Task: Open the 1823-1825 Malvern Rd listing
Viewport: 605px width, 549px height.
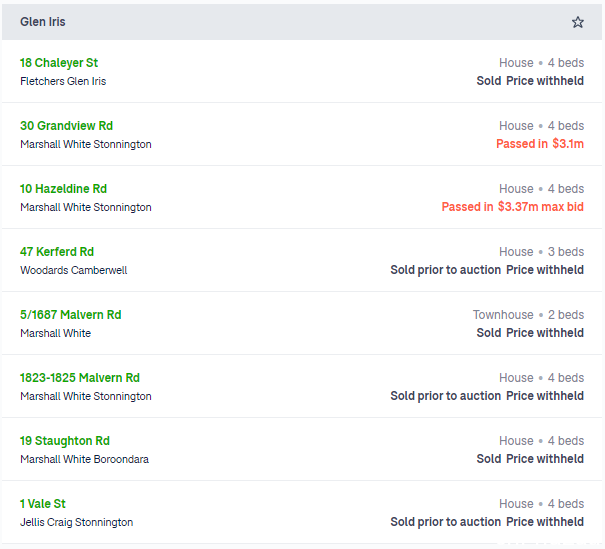Action: click(80, 377)
